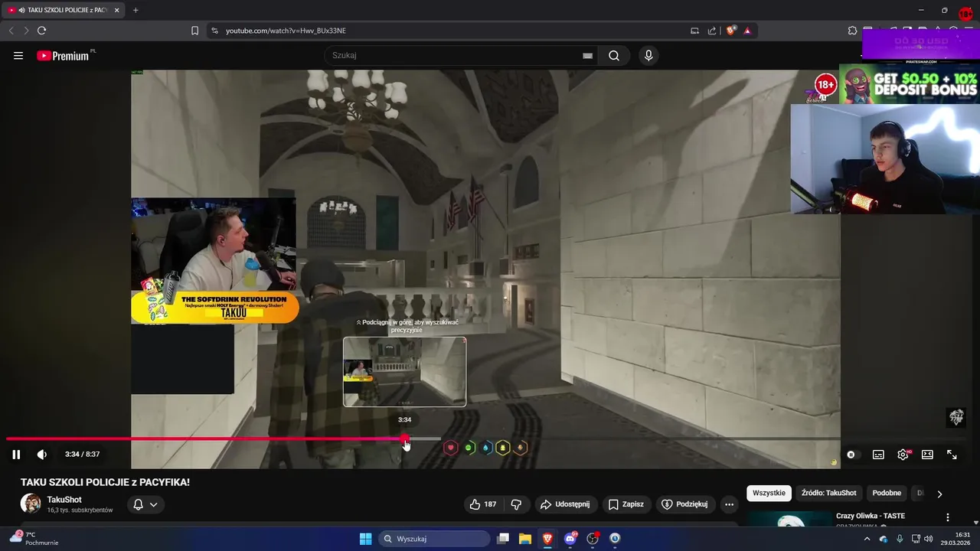Click the heart status hexagon in video
This screenshot has height=551, width=980.
(451, 448)
